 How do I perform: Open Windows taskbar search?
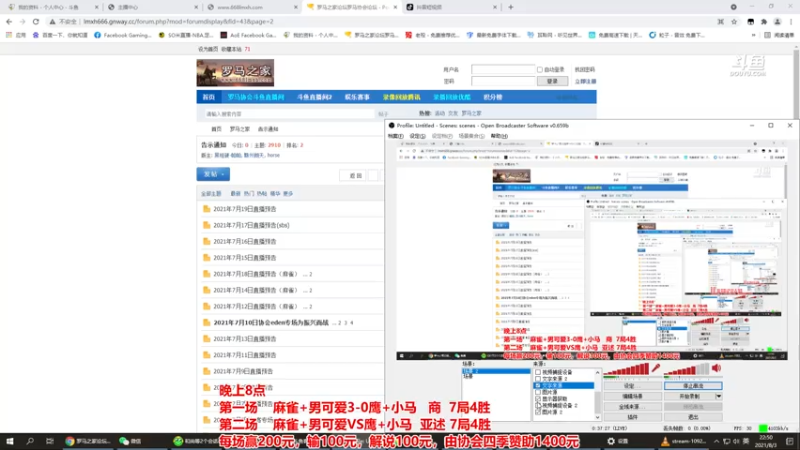point(30,441)
